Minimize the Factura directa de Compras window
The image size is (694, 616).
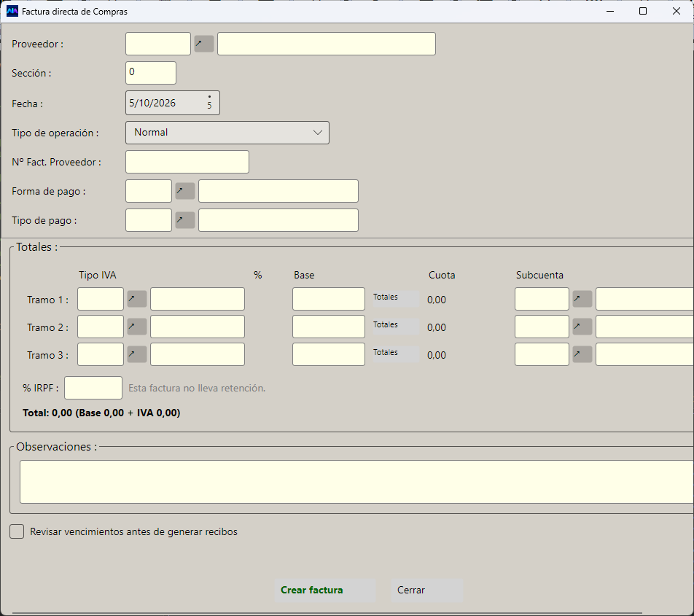[610, 11]
